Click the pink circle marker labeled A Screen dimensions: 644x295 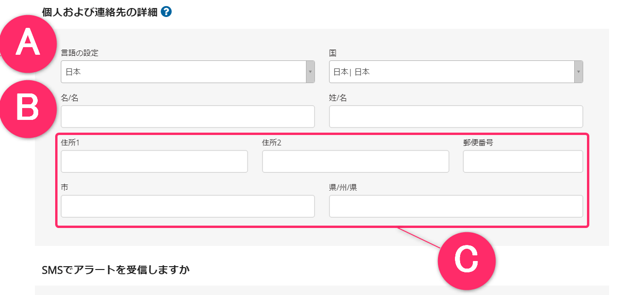[27, 44]
